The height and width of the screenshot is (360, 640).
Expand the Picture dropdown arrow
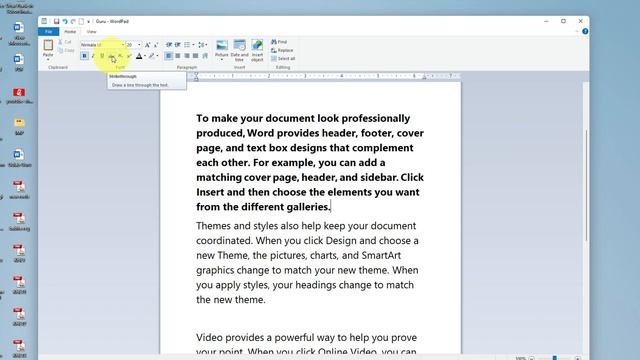point(222,60)
